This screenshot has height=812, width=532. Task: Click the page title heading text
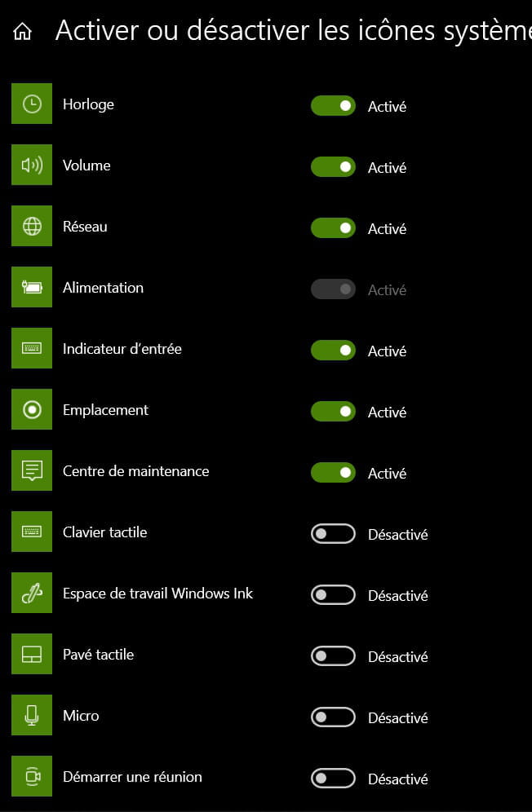point(294,31)
